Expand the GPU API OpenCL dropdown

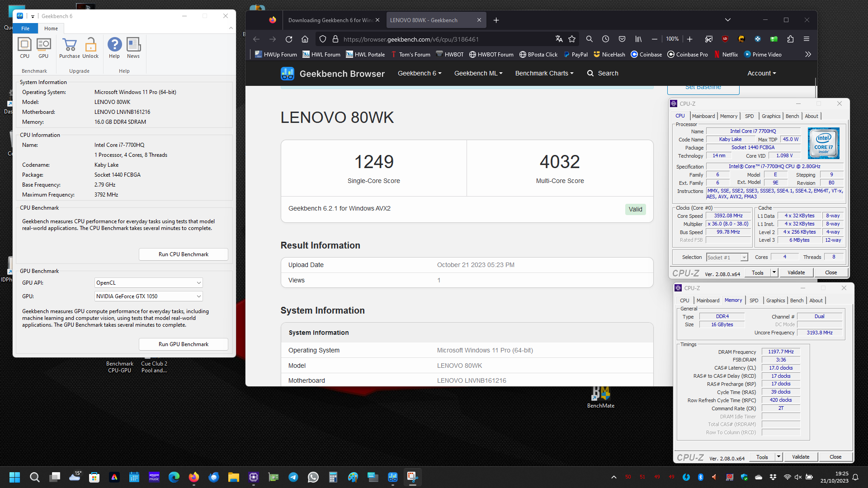click(x=149, y=283)
